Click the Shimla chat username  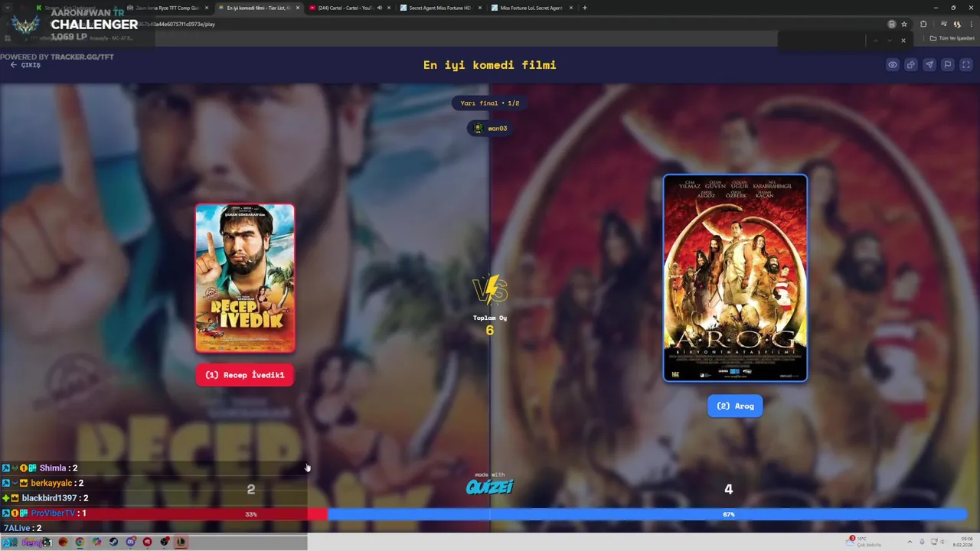tap(53, 468)
